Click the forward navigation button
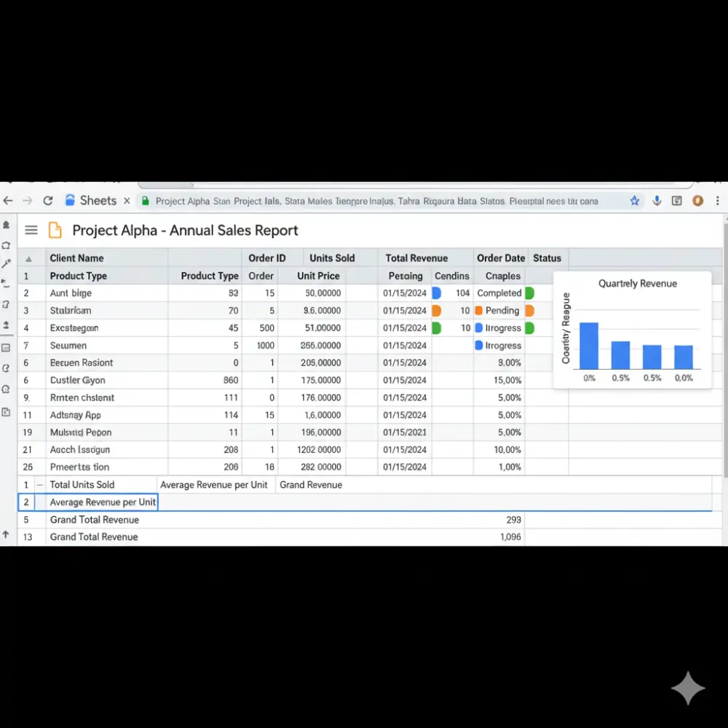Image resolution: width=728 pixels, height=728 pixels. pos(28,200)
